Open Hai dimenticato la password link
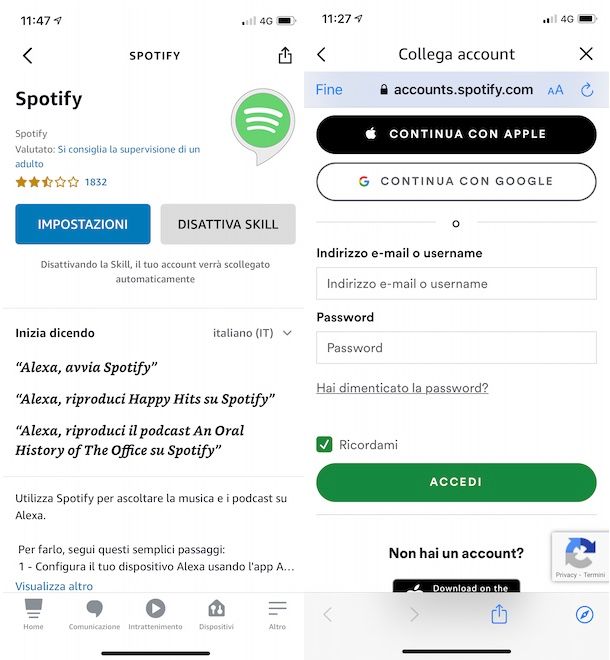 [402, 388]
